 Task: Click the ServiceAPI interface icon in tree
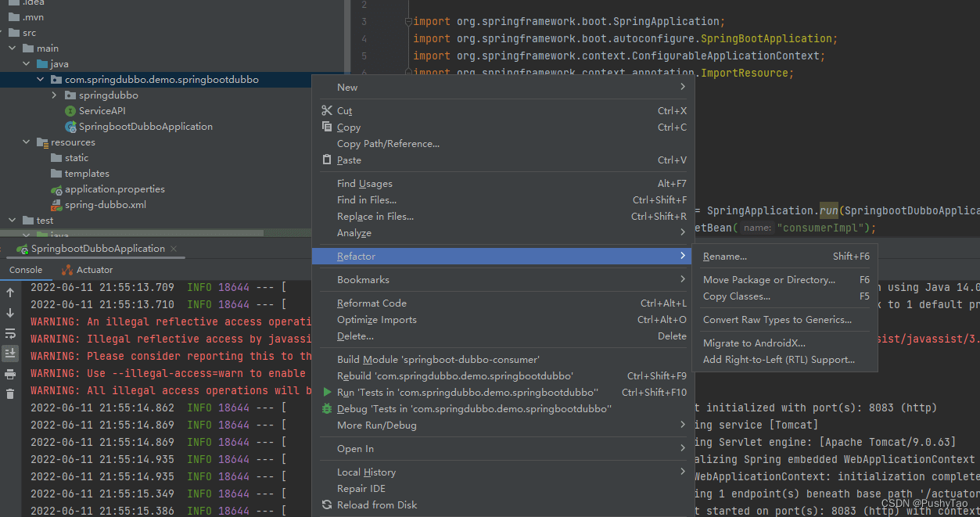(70, 111)
